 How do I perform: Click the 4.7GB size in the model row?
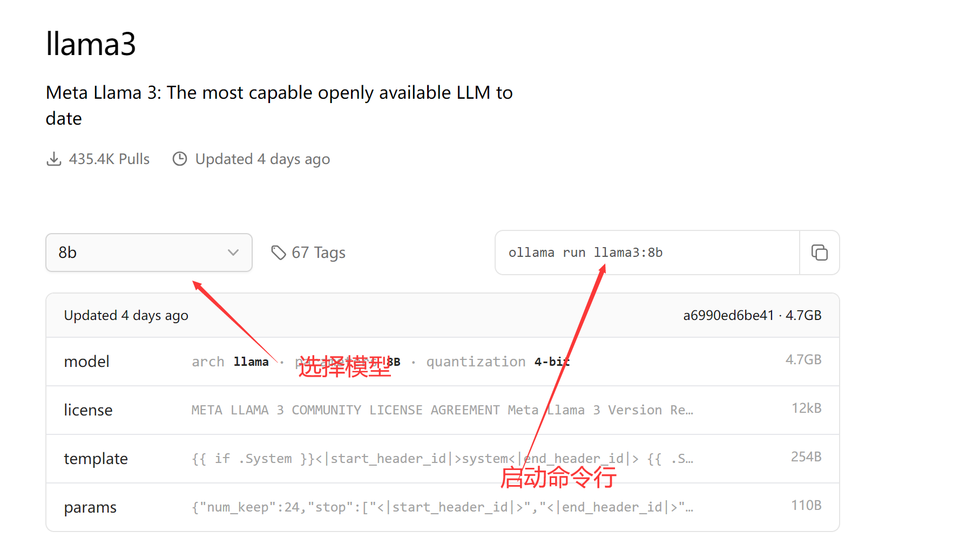tap(803, 360)
